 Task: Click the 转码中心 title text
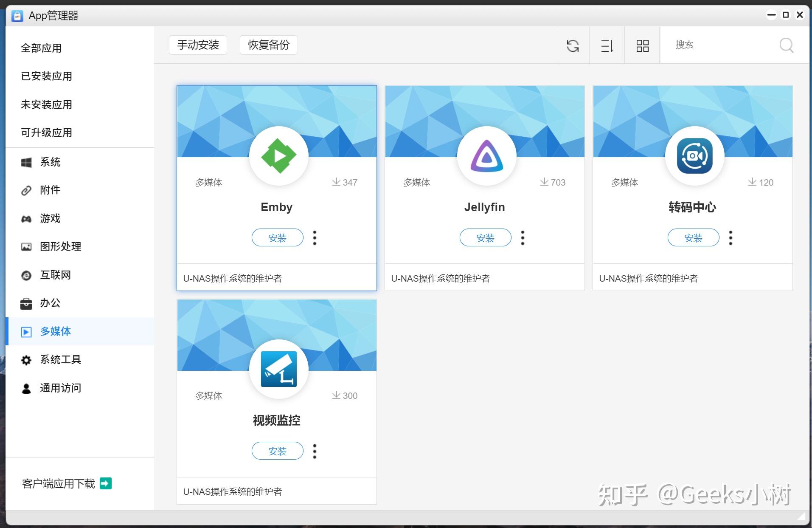693,207
